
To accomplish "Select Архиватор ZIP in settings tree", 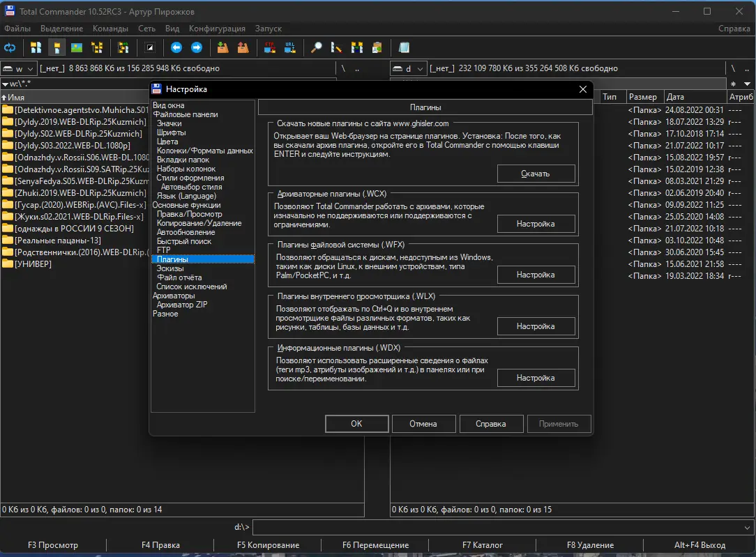I will [x=181, y=305].
